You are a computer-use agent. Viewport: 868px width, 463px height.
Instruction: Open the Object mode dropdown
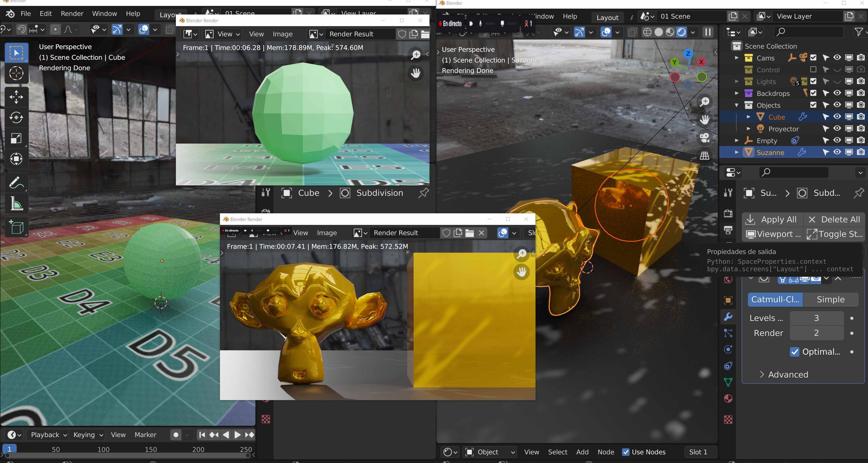[x=490, y=452]
